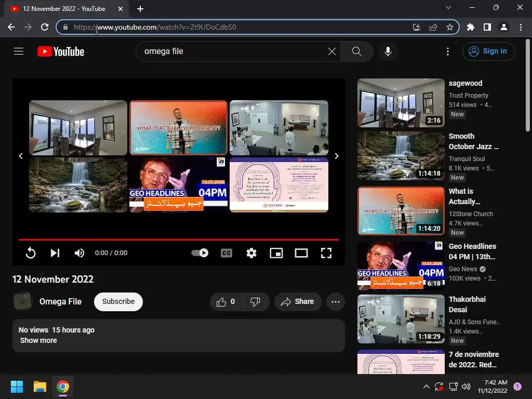532x399 pixels.
Task: Open system volume tray icon
Action: [x=467, y=387]
